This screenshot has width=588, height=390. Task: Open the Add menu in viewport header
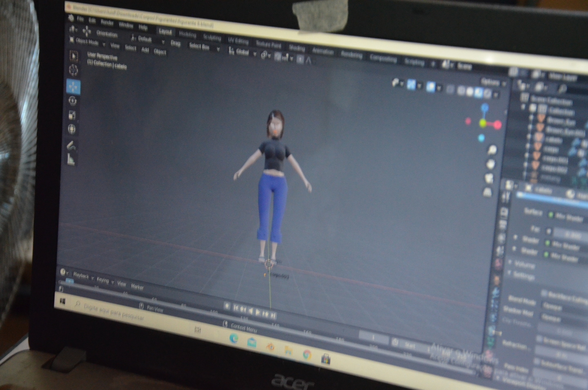coord(145,49)
